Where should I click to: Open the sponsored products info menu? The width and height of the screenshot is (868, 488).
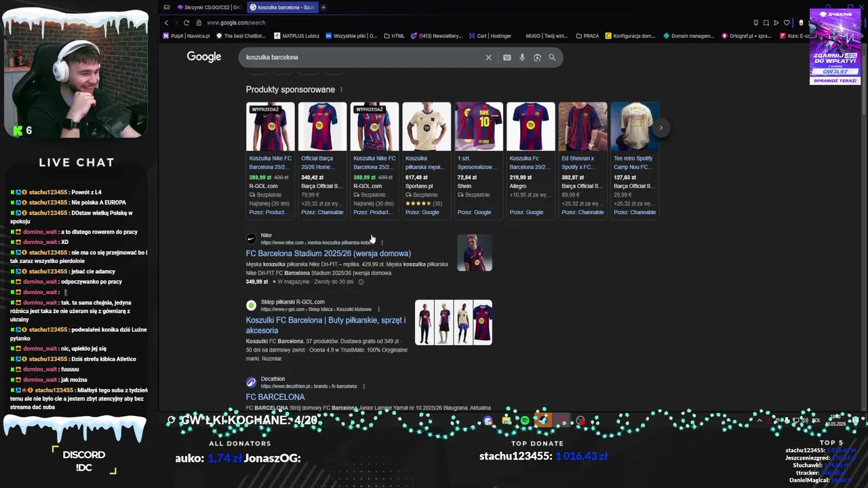341,89
